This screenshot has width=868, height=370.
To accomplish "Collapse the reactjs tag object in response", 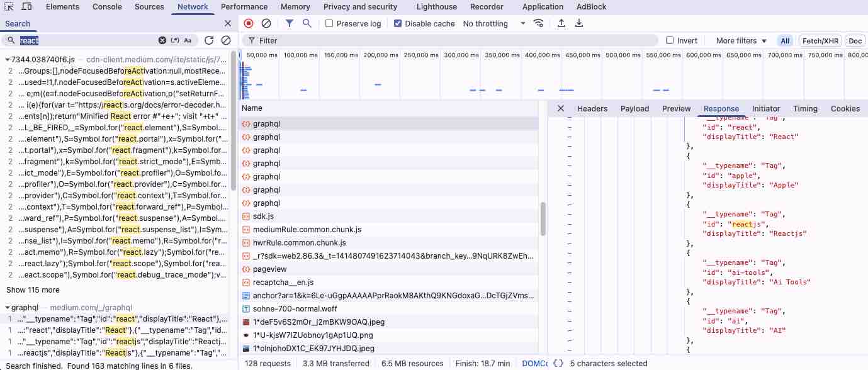I will click(570, 205).
